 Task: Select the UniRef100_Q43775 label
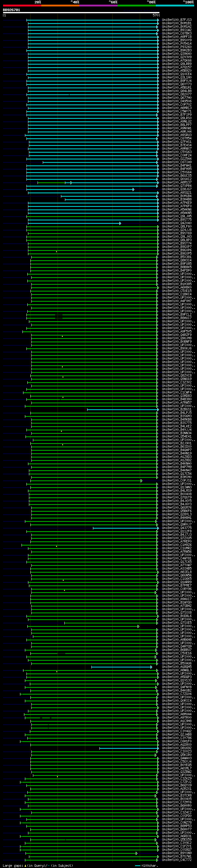pyautogui.click(x=177, y=528)
